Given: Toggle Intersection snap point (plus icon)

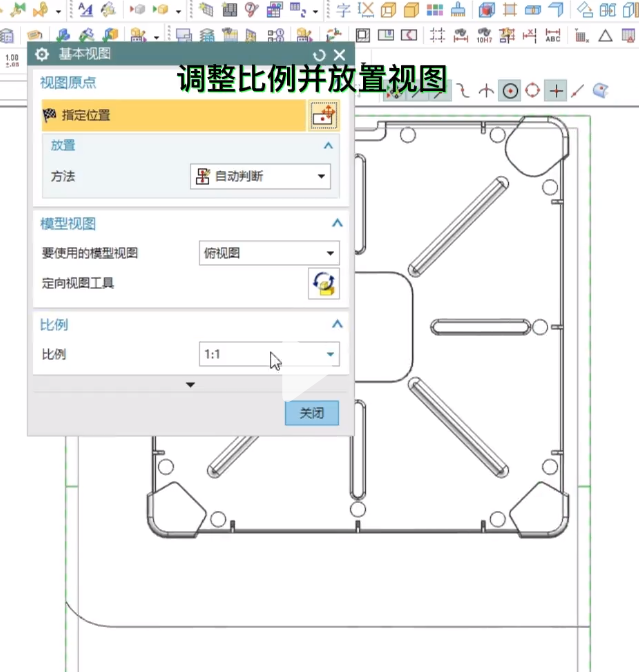Looking at the screenshot, I should point(556,91).
